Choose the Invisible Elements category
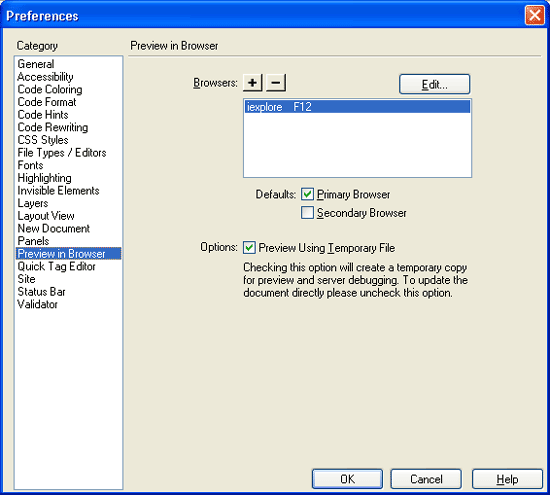550x495 pixels. pos(58,190)
